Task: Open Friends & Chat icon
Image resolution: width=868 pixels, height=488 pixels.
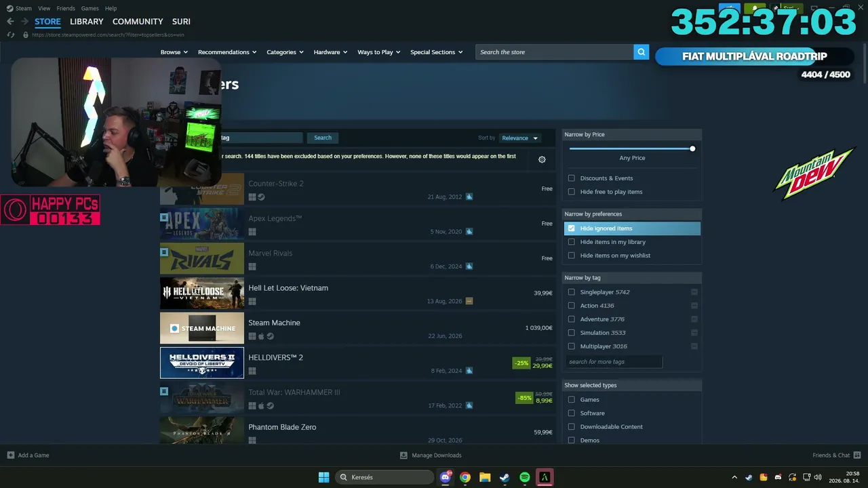Action: point(857,455)
